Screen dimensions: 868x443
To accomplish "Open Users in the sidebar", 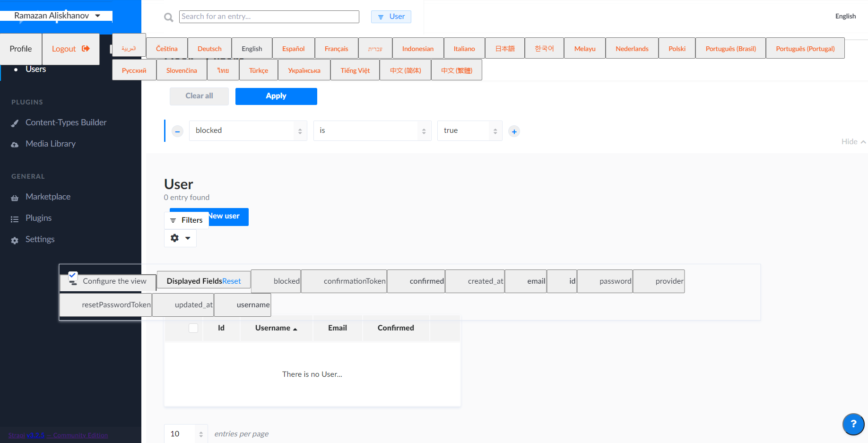I will click(35, 69).
